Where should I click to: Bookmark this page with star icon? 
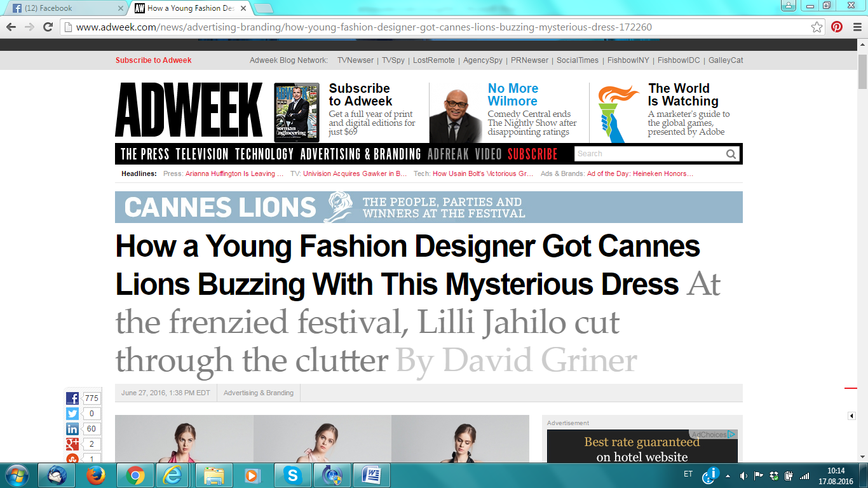[x=817, y=27]
